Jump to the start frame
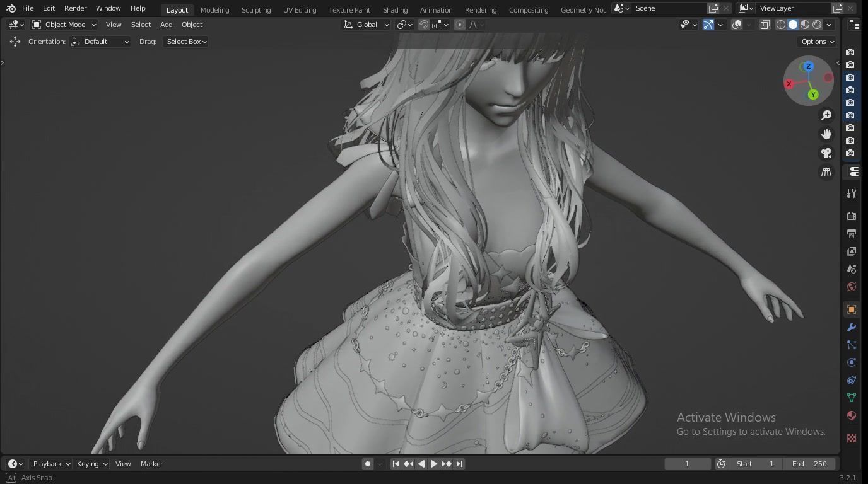Viewport: 868px width, 484px height. 396,464
